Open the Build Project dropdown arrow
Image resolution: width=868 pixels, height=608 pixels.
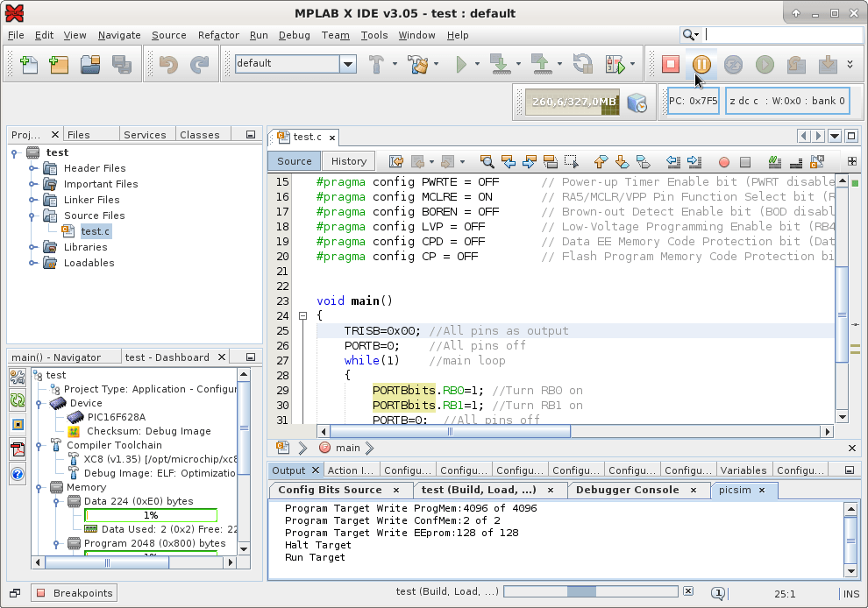pos(395,64)
